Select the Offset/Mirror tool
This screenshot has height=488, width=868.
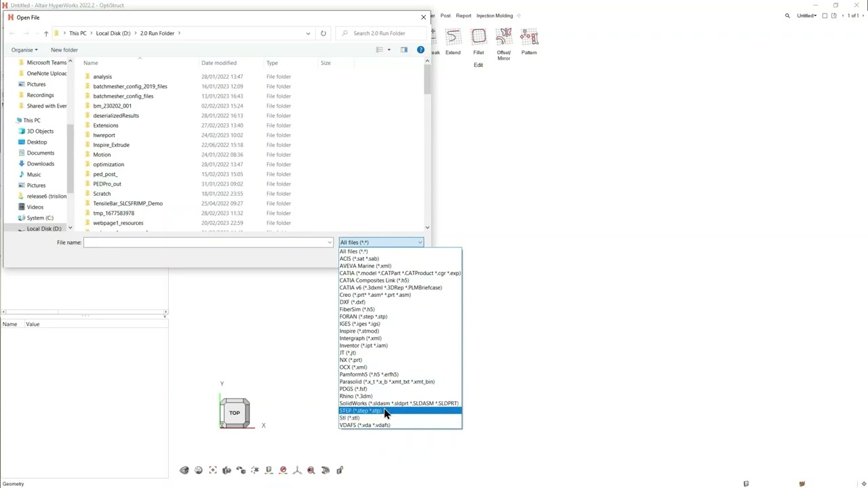point(504,44)
